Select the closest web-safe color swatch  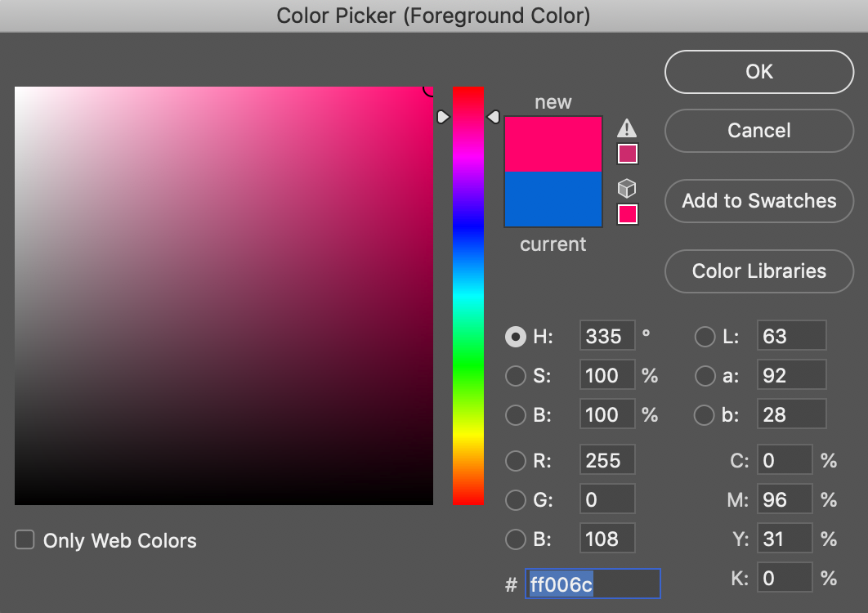627,214
